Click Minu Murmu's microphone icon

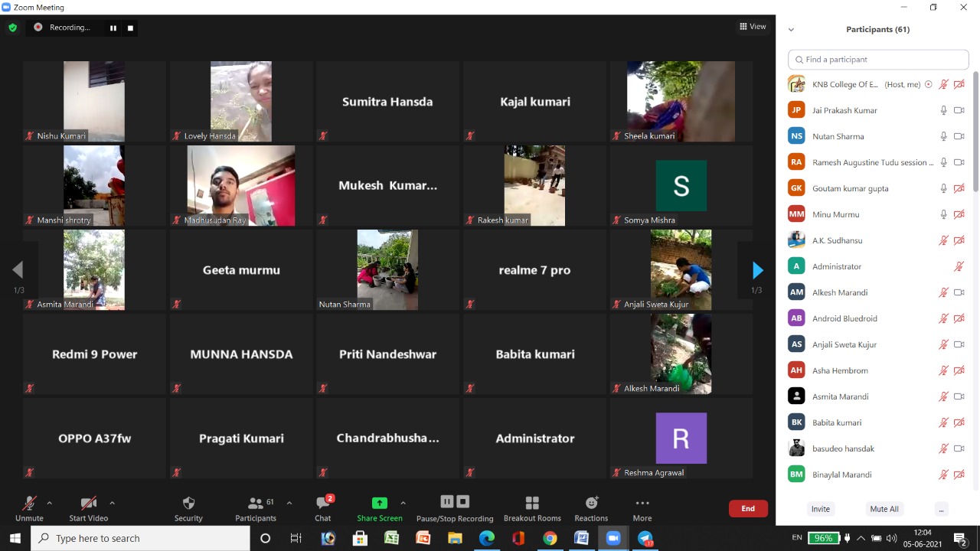coord(944,214)
